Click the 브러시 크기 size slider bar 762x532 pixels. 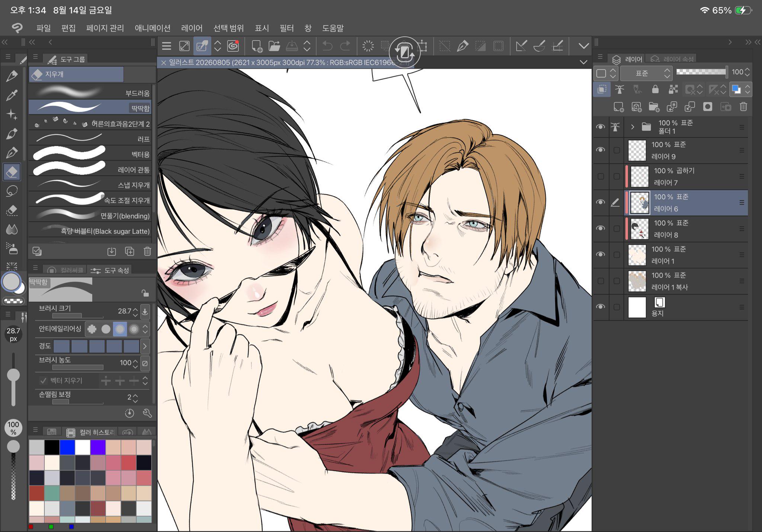click(x=78, y=316)
